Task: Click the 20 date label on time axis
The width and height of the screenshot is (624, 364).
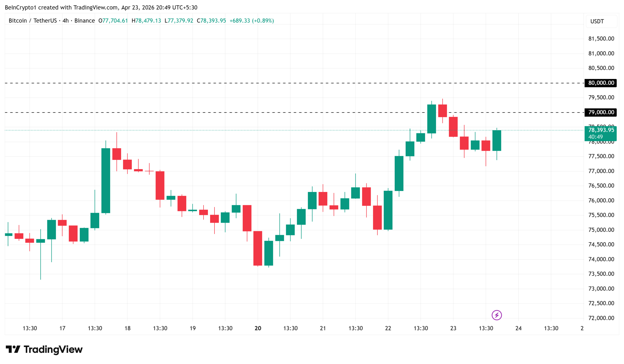Action: tap(258, 328)
